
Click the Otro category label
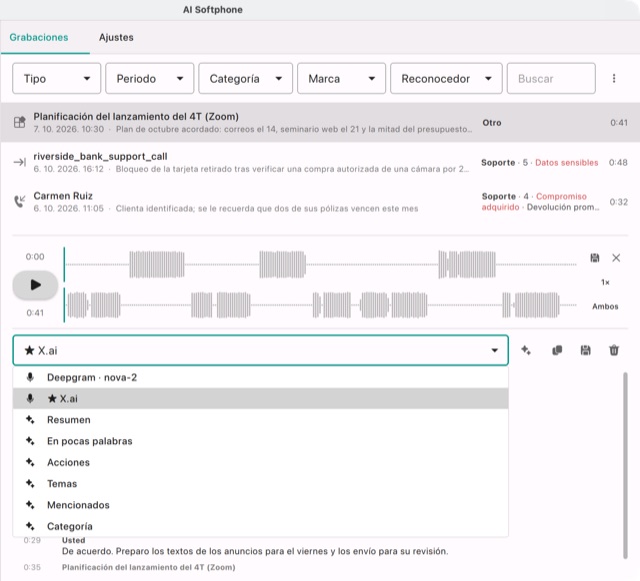point(491,122)
